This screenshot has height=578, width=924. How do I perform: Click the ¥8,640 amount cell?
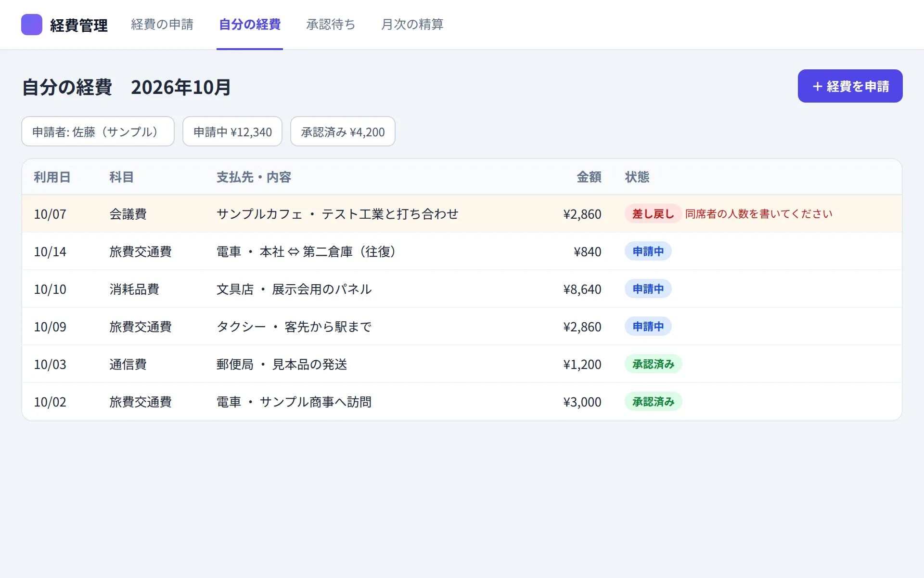(x=582, y=289)
